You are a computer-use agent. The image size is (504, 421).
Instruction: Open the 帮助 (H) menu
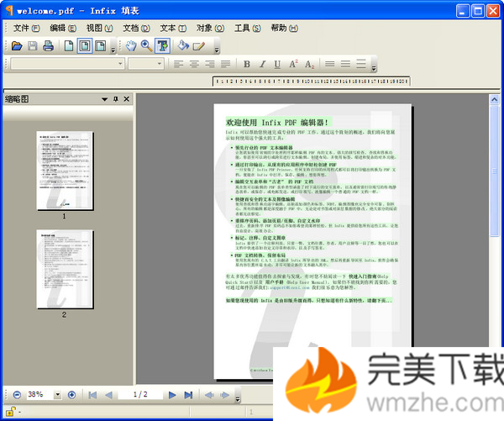pos(285,29)
